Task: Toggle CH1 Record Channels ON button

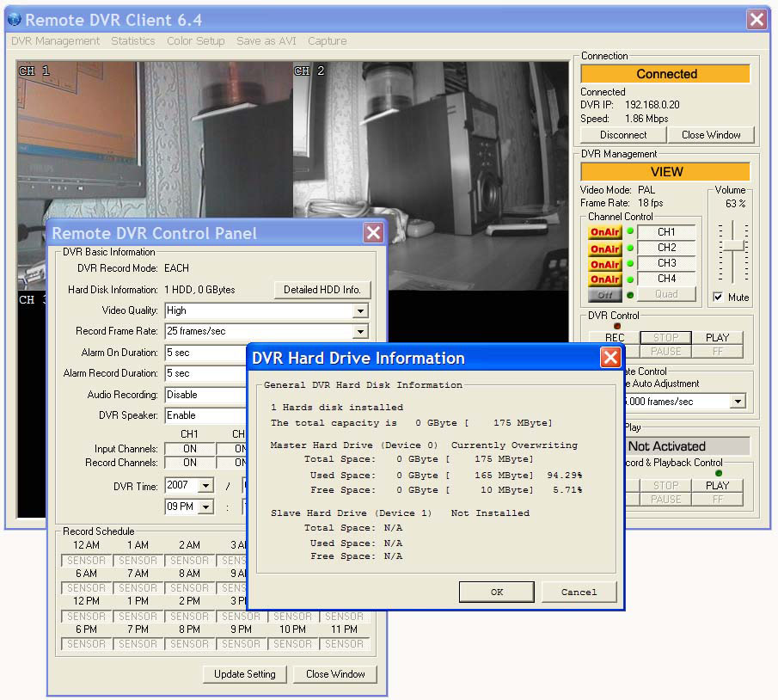Action: pyautogui.click(x=189, y=463)
